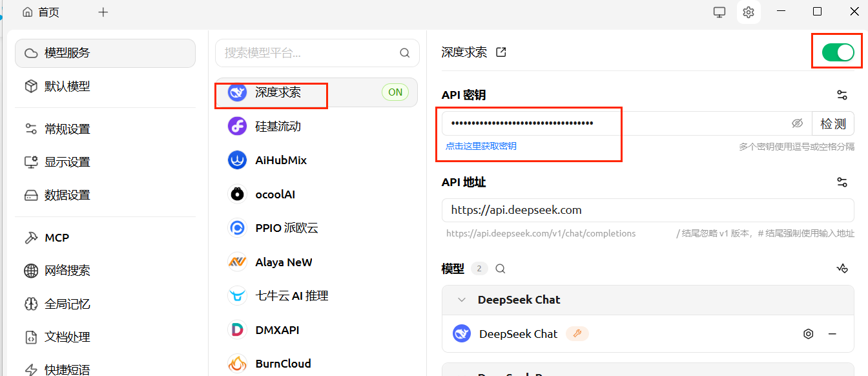
Task: Open the 首页 home tab
Action: click(41, 12)
